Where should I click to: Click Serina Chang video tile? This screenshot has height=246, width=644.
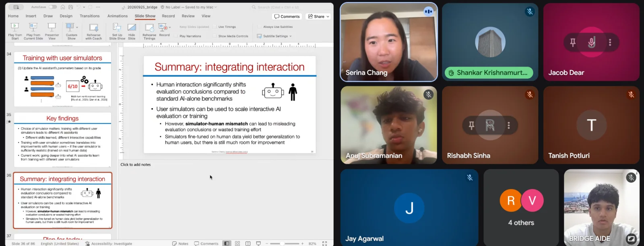coord(389,42)
